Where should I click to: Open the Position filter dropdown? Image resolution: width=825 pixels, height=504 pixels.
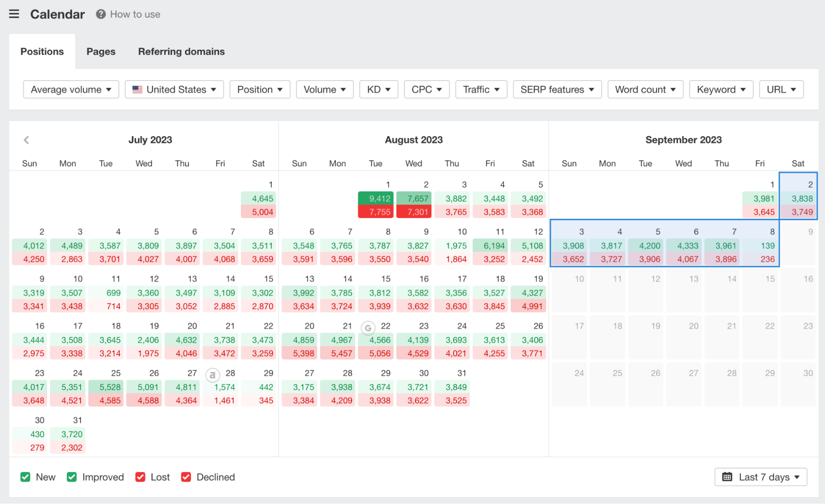click(x=260, y=89)
